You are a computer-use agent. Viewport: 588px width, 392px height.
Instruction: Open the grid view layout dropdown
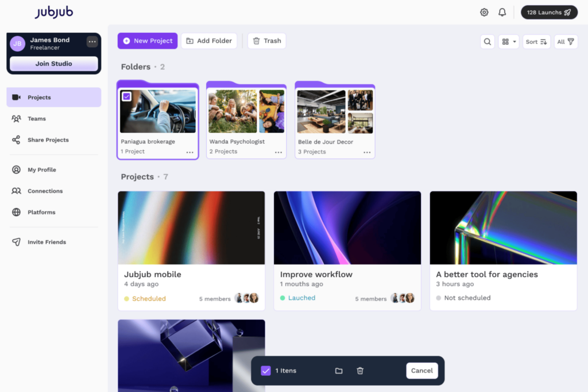[x=508, y=41]
